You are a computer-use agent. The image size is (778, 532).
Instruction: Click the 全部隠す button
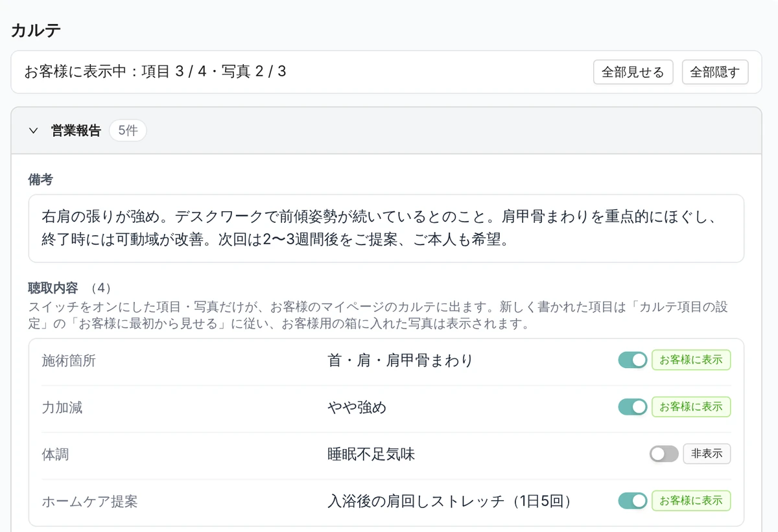pyautogui.click(x=715, y=72)
